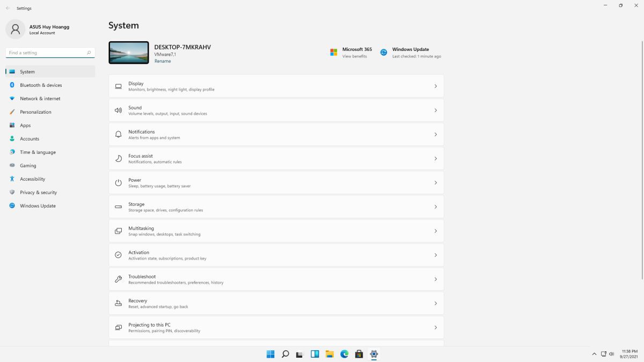Open Network & internet section
The width and height of the screenshot is (644, 362).
(50, 99)
